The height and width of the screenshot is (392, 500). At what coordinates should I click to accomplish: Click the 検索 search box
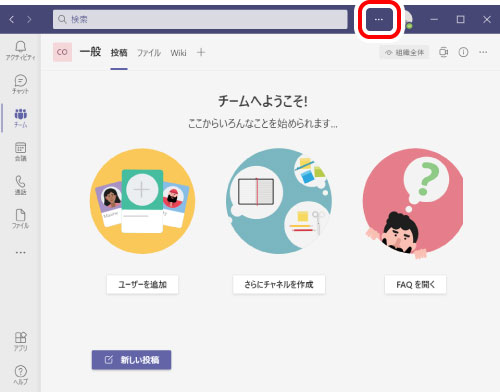pos(200,19)
